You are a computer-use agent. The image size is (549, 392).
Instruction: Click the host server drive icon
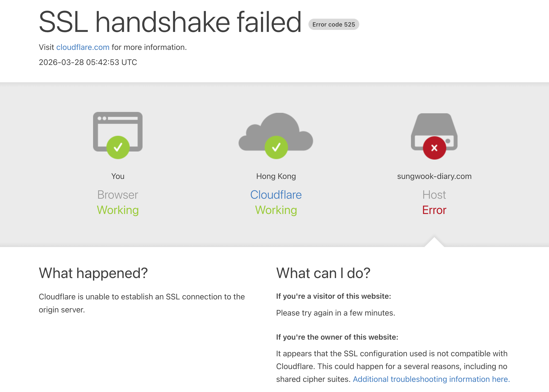click(434, 132)
